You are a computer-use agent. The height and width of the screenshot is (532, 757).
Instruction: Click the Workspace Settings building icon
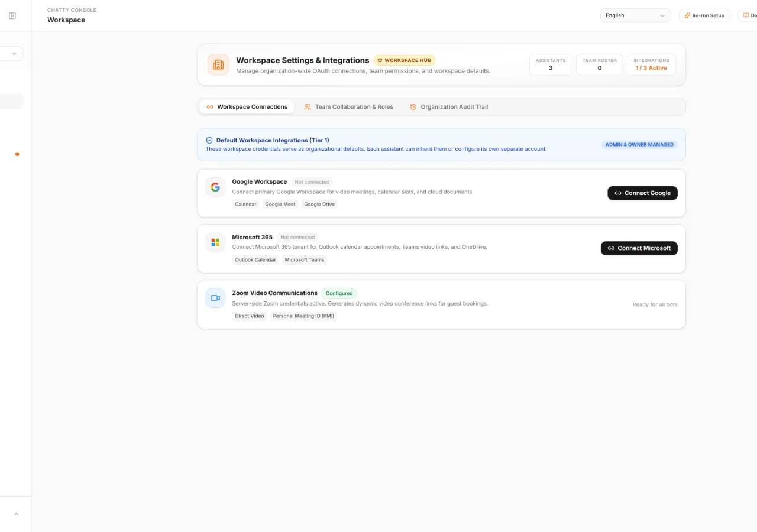coord(218,64)
